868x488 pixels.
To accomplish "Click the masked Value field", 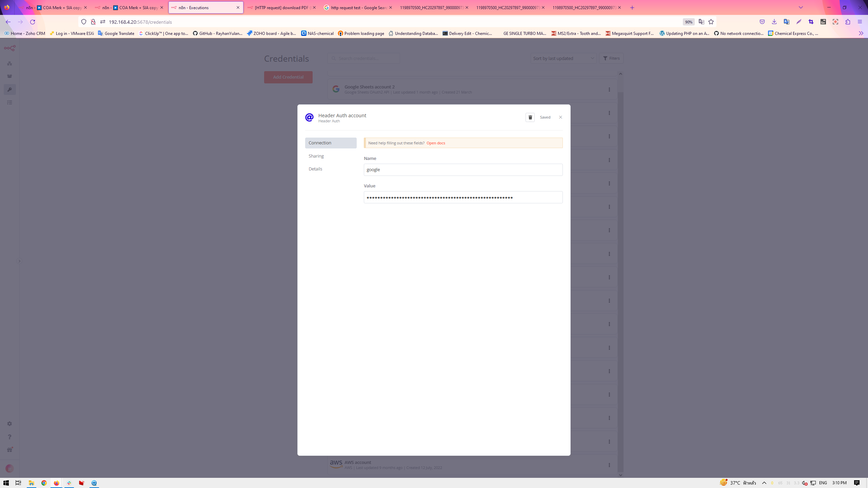I will pos(463,197).
